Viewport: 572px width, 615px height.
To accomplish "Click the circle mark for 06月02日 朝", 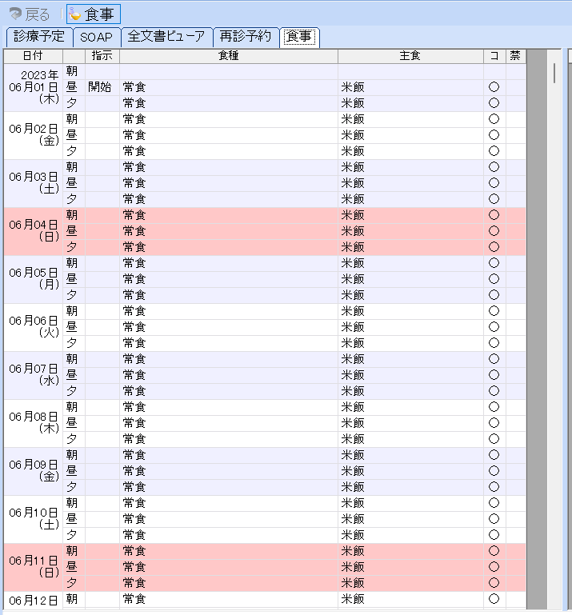I will tap(494, 119).
